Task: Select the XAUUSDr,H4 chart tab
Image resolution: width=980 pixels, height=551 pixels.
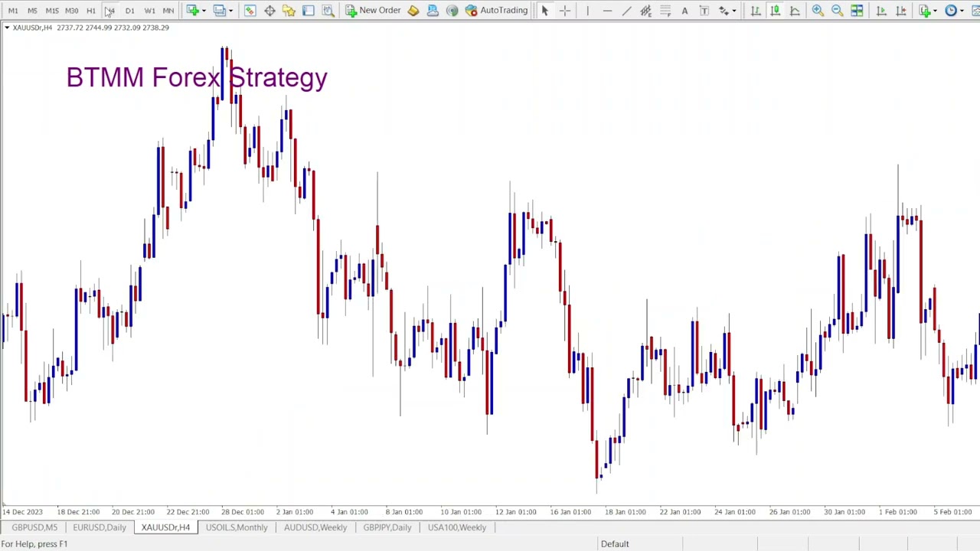Action: (165, 527)
